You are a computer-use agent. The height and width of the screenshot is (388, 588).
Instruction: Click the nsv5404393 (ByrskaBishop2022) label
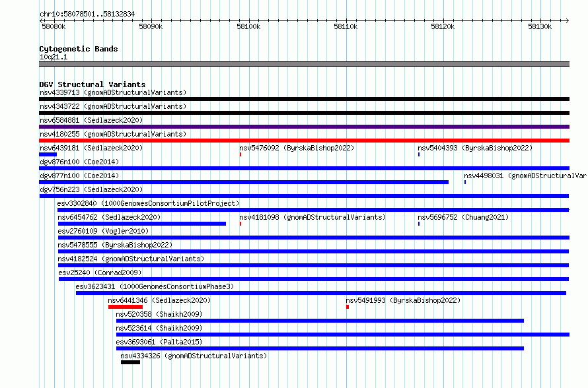[x=475, y=148]
